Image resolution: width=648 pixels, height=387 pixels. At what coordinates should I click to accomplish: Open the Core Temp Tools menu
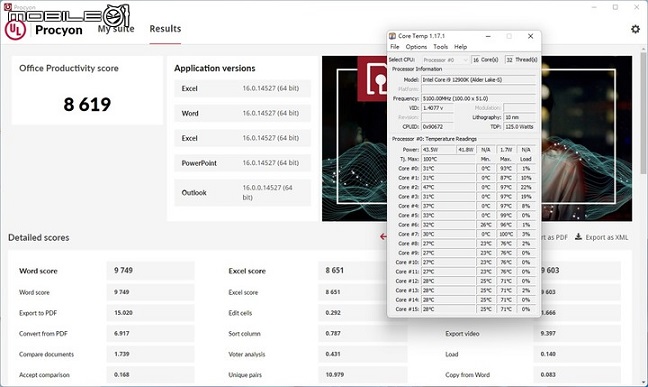440,47
